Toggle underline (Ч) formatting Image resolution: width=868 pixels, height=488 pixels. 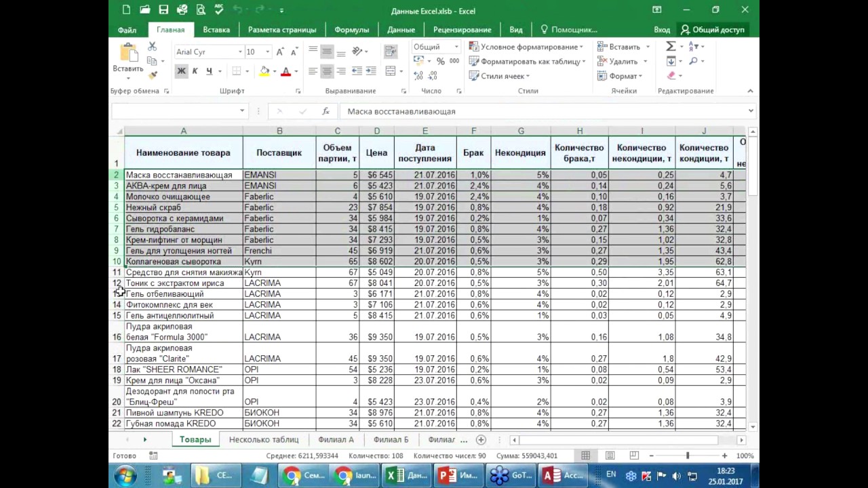pyautogui.click(x=209, y=71)
